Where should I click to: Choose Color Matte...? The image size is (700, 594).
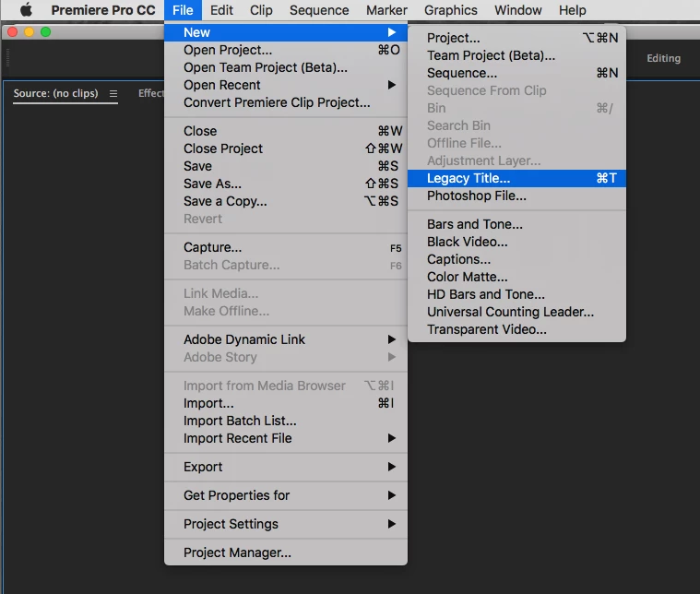point(517,277)
